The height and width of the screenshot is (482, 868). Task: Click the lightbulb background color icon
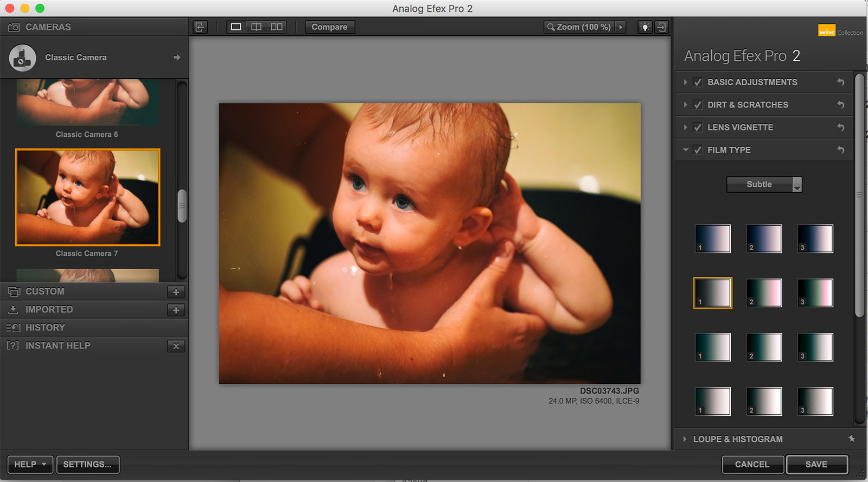644,27
